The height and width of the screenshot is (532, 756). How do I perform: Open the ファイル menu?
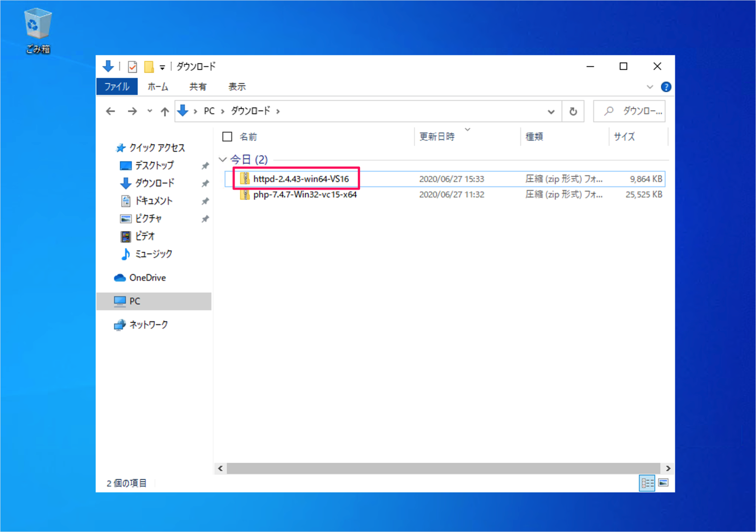click(117, 86)
